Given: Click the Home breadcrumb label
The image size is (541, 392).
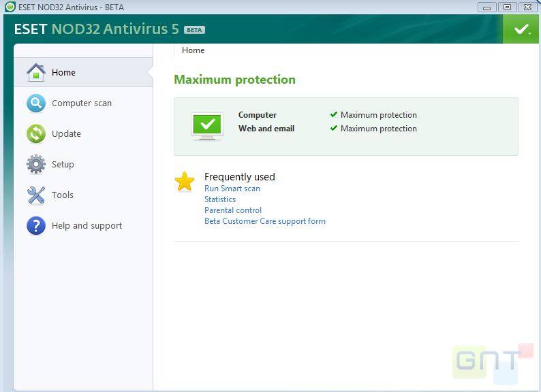Looking at the screenshot, I should [x=193, y=50].
